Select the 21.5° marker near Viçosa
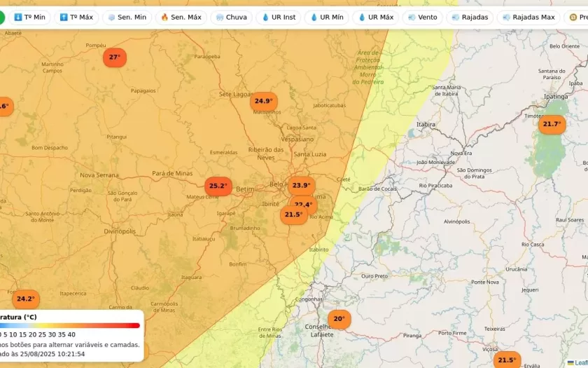This screenshot has height=368, width=588. (506, 360)
